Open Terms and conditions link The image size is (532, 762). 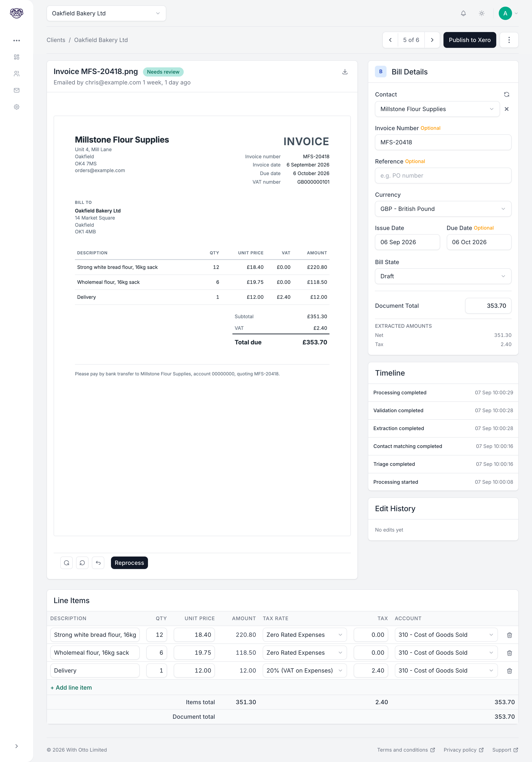[406, 750]
